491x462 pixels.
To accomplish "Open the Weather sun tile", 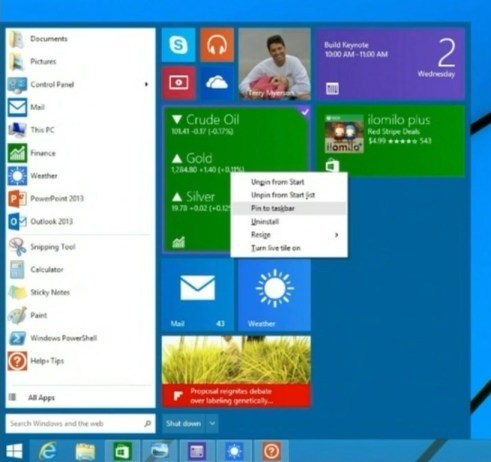I will (275, 295).
